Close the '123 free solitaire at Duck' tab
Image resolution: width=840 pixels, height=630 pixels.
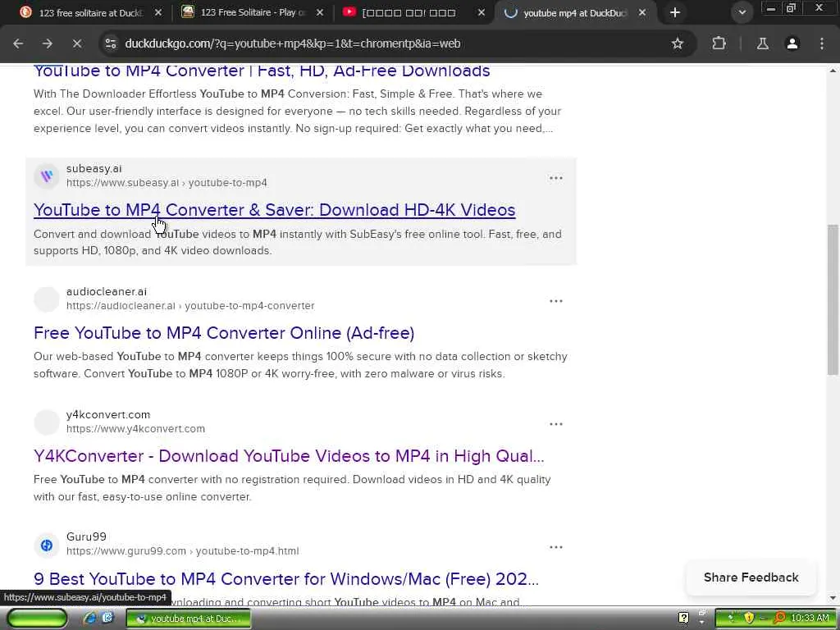[158, 12]
